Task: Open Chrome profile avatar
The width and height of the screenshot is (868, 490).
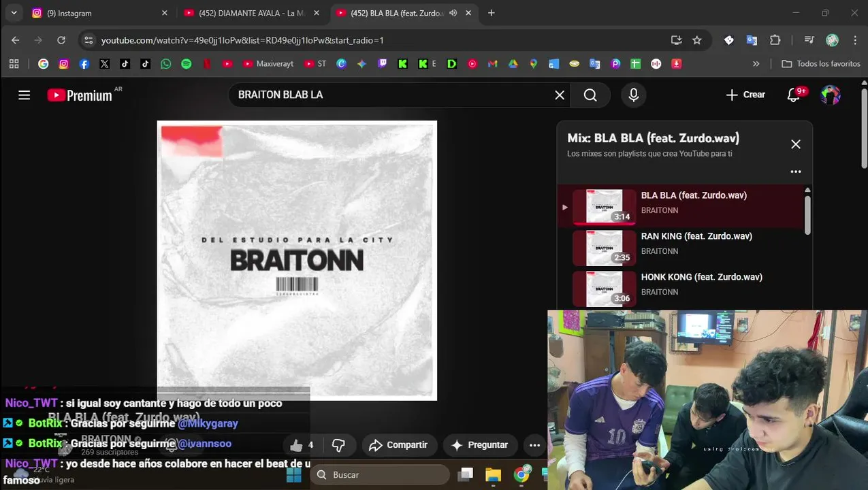Action: pyautogui.click(x=832, y=40)
